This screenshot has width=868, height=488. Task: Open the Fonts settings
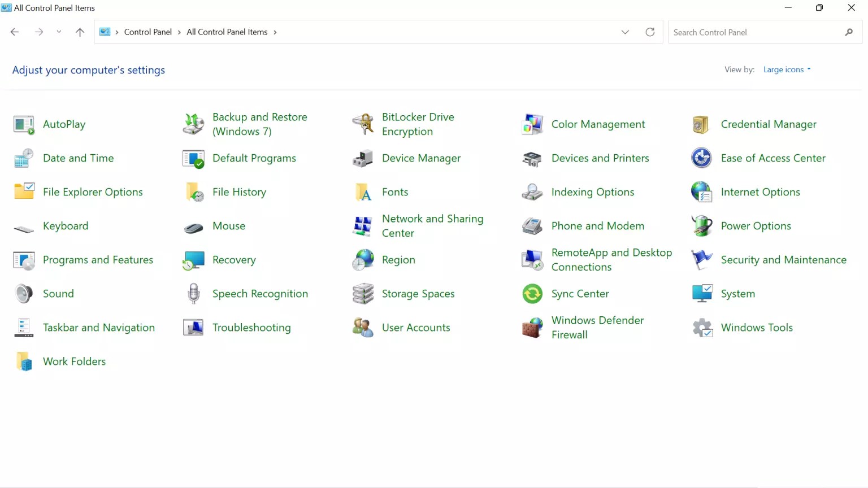coord(394,192)
